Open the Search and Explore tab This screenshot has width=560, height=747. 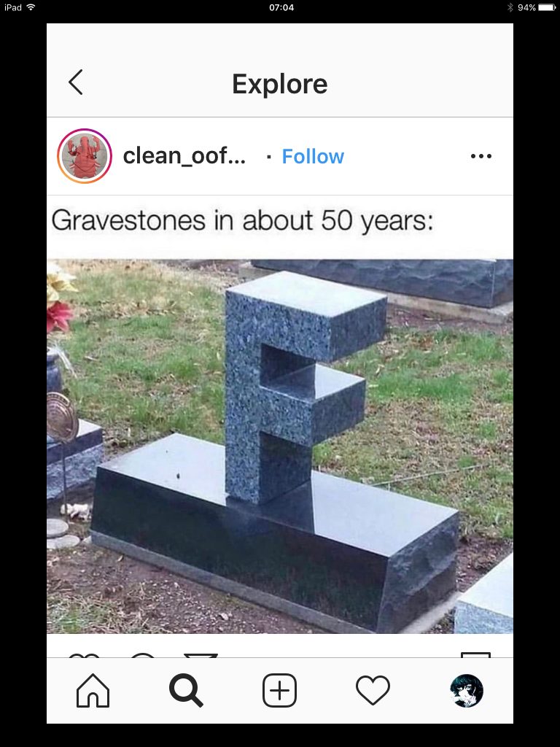pos(186,690)
